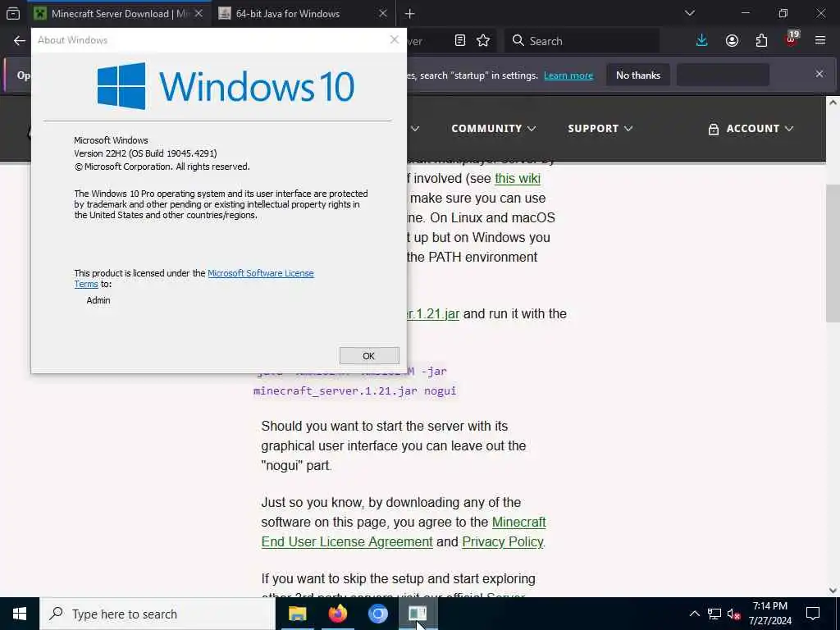Screen dimensions: 840x630
Task: Go back to previous page
Action: 20,41
